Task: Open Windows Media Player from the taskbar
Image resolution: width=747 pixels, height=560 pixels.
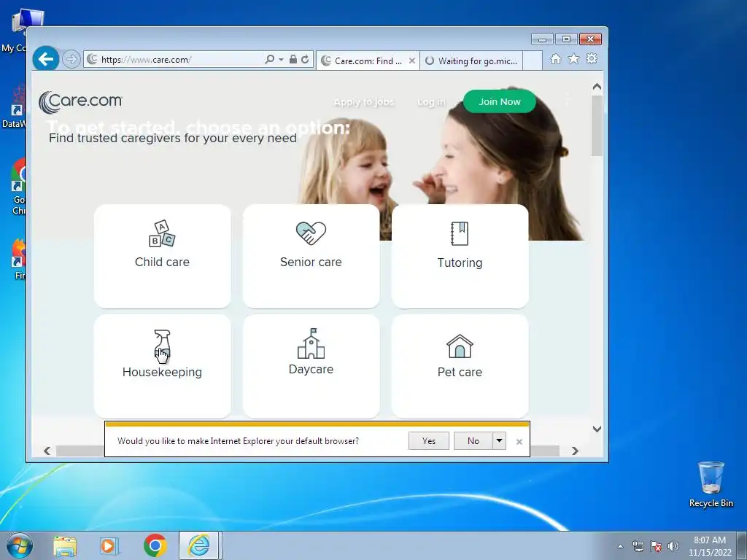Action: (x=109, y=545)
